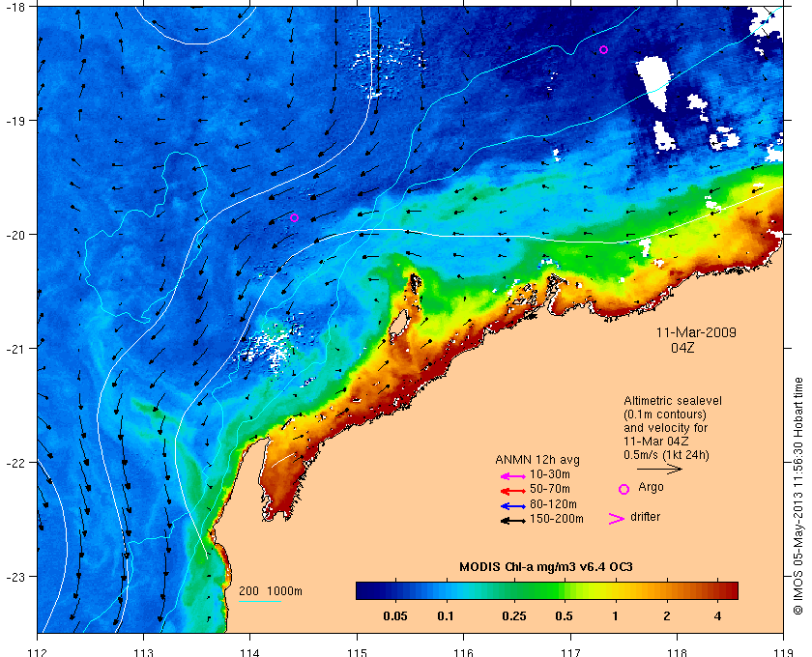Click the Argo circle legend symbol
812x657 pixels.
[624, 489]
